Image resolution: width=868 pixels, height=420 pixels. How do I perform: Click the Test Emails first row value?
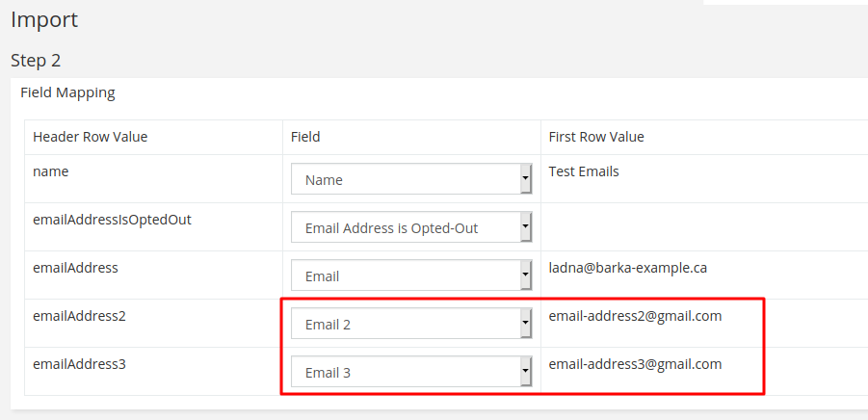tap(584, 171)
